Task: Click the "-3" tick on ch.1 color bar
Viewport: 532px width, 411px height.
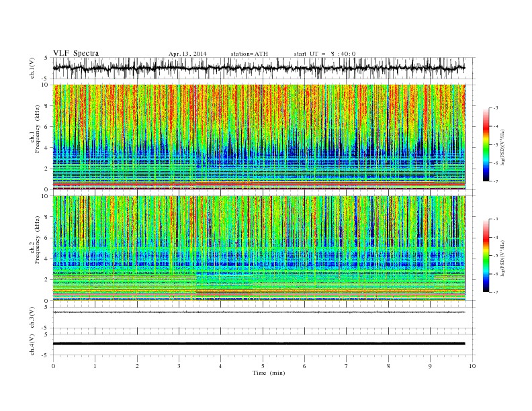Action: pyautogui.click(x=496, y=108)
